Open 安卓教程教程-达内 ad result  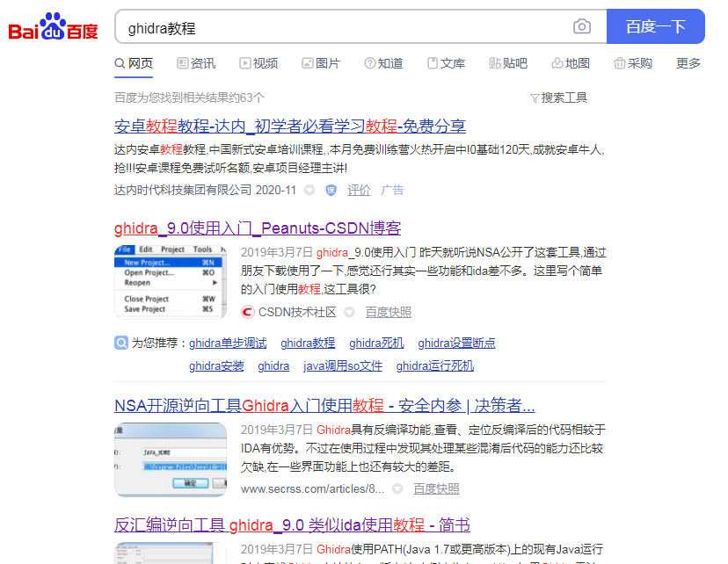290,127
